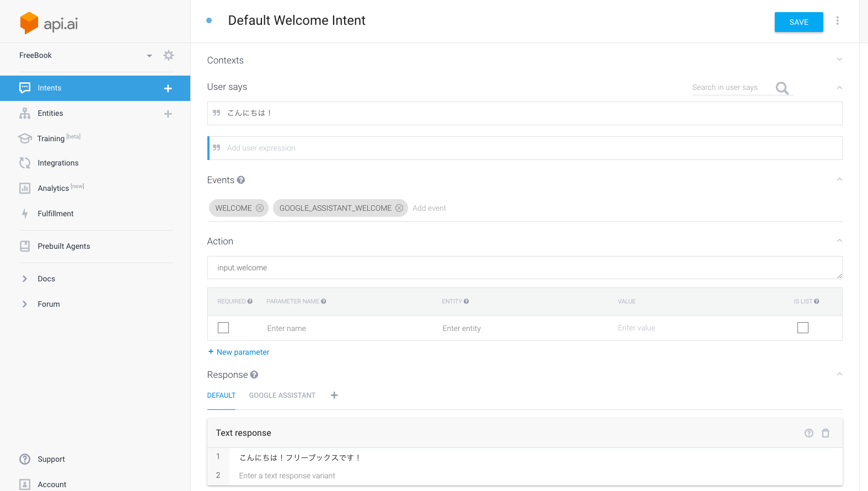868x491 pixels.
Task: Click the Training graduation cap icon
Action: [25, 138]
